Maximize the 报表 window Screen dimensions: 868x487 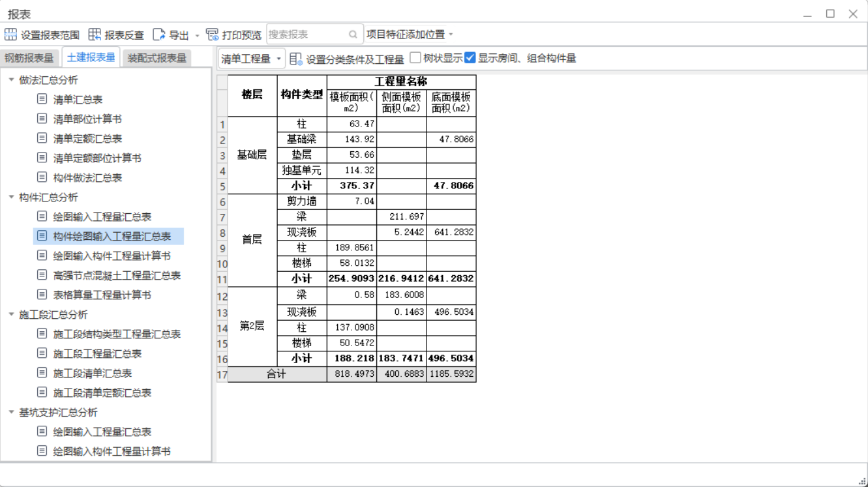830,14
